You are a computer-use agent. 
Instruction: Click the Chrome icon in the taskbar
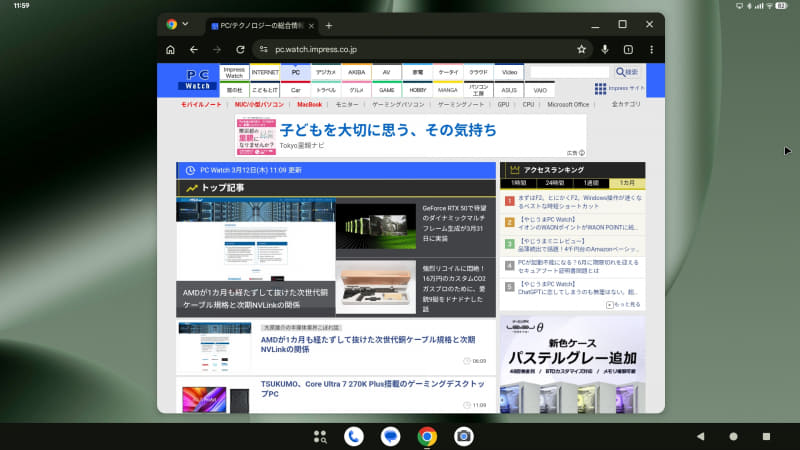coord(427,437)
